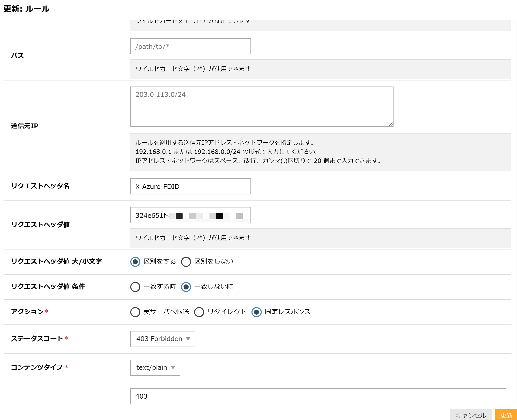Select 区別をする radio button
The image size is (517, 420).
[x=135, y=262]
